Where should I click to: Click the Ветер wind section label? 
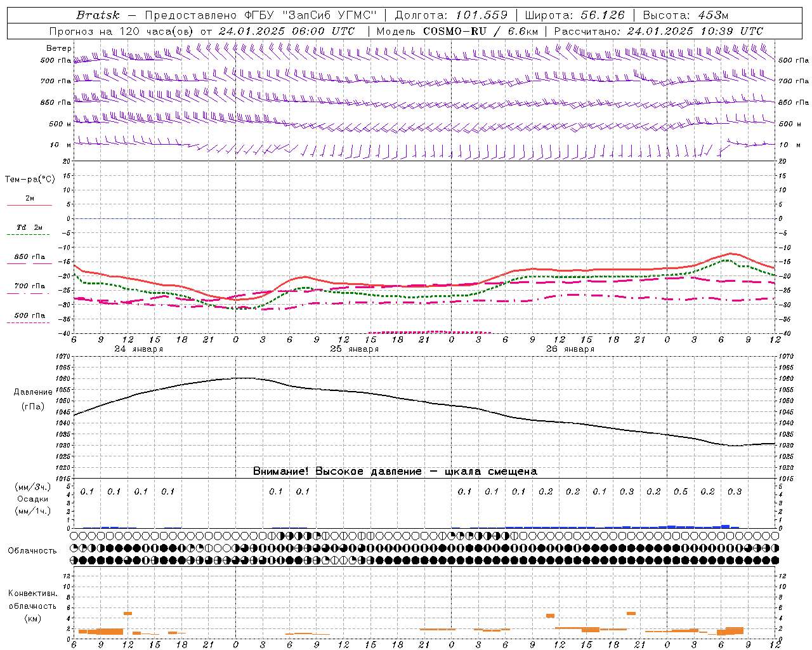[x=58, y=48]
